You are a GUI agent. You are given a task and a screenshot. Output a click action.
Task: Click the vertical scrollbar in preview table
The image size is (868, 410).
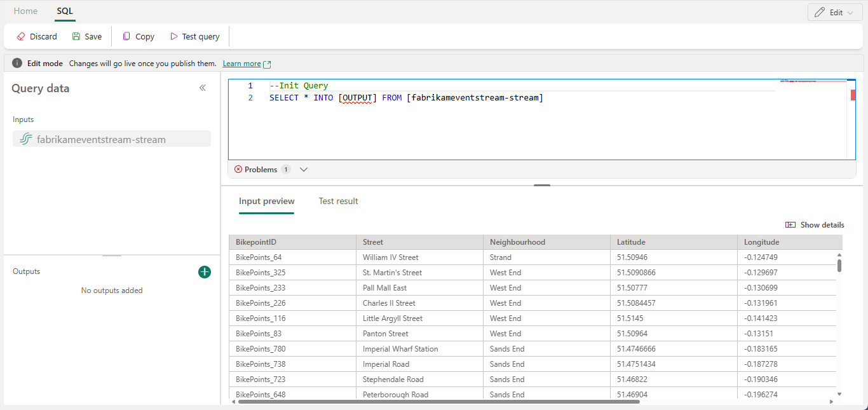point(839,265)
